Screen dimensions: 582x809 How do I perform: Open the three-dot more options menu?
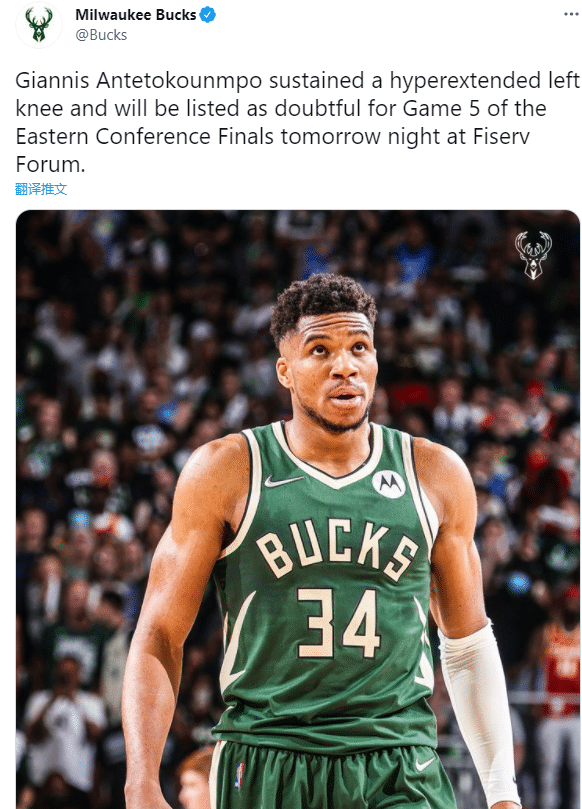point(571,14)
